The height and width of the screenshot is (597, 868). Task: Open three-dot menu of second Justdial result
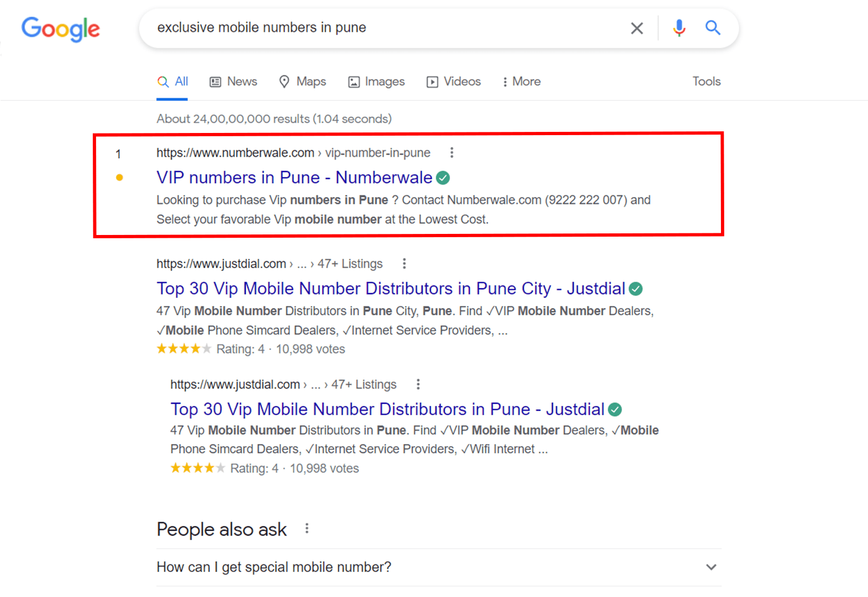[x=418, y=384]
